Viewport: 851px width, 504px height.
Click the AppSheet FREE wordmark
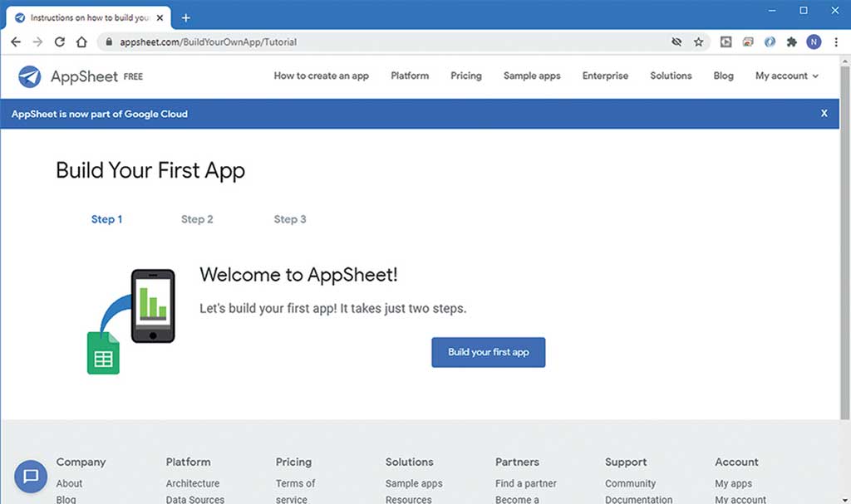(x=96, y=76)
